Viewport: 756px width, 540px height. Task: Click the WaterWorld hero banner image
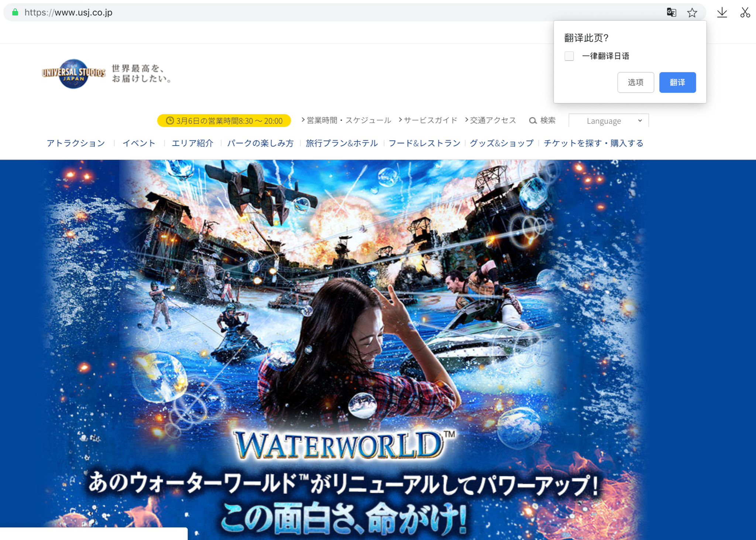[378, 350]
